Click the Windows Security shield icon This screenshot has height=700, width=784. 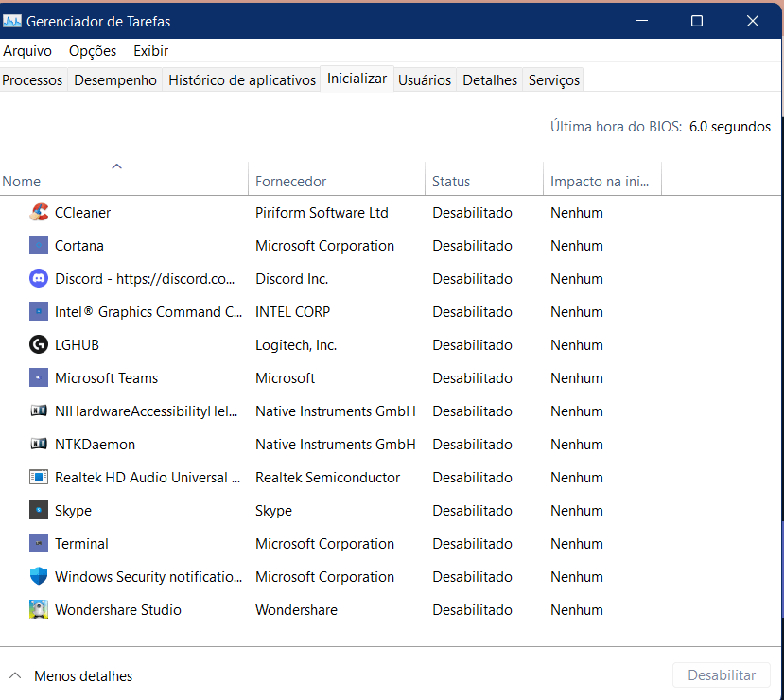39,576
